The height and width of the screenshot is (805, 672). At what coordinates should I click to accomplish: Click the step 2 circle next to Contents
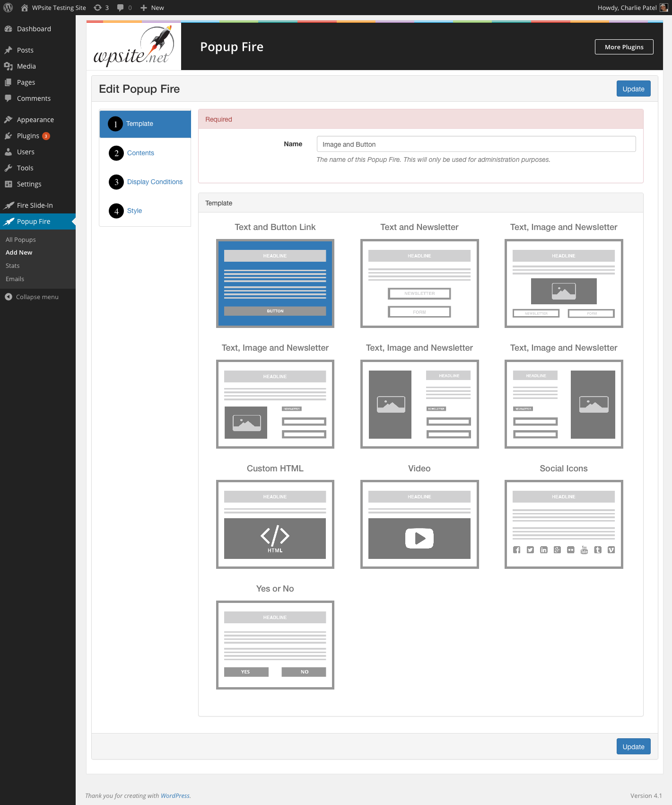click(x=116, y=153)
